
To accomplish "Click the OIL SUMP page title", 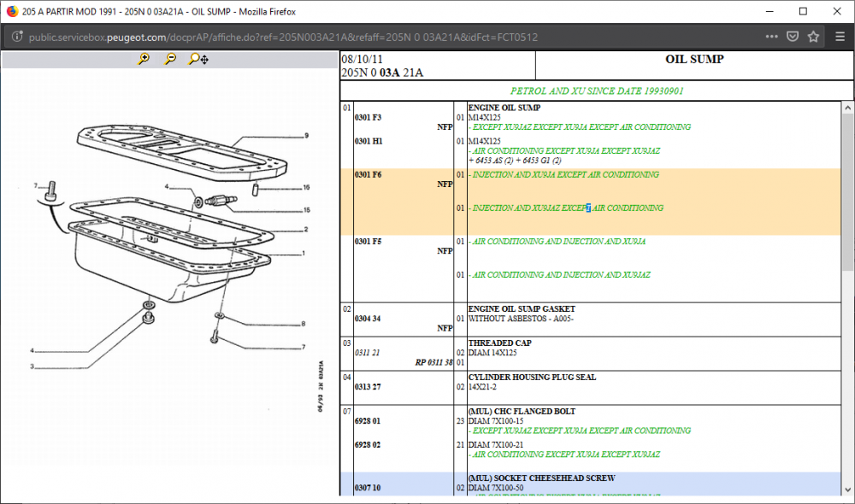I will (694, 60).
